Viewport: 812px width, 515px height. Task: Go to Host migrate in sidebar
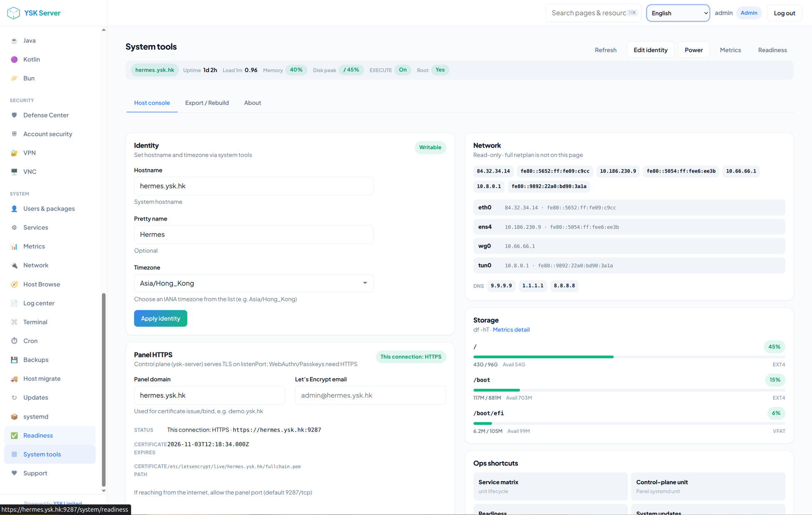tap(50, 379)
